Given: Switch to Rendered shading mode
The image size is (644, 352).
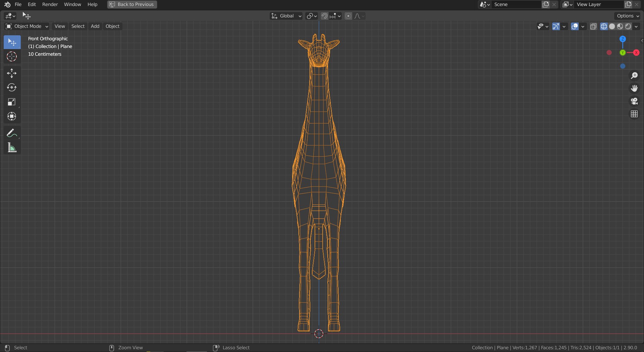Looking at the screenshot, I should (x=628, y=26).
